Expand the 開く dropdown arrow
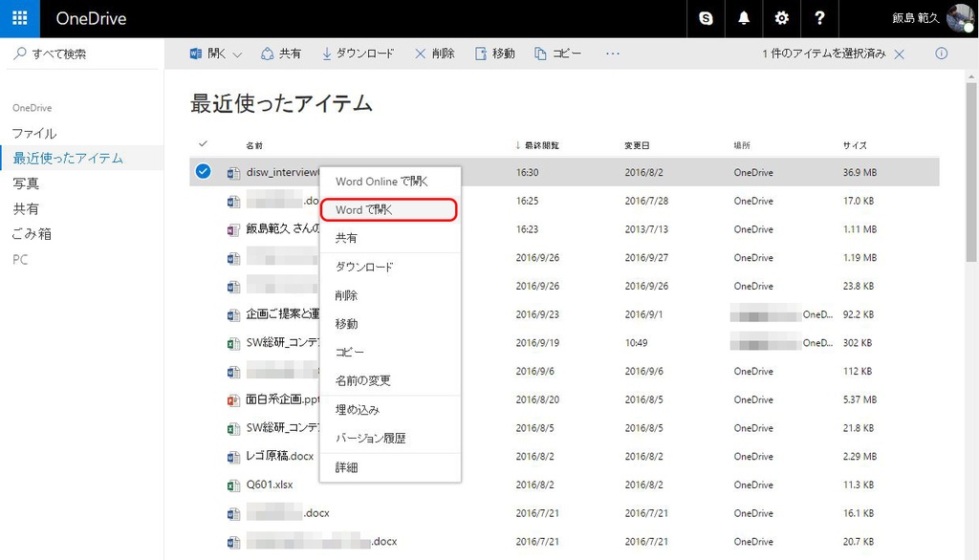The image size is (979, 560). [x=237, y=54]
